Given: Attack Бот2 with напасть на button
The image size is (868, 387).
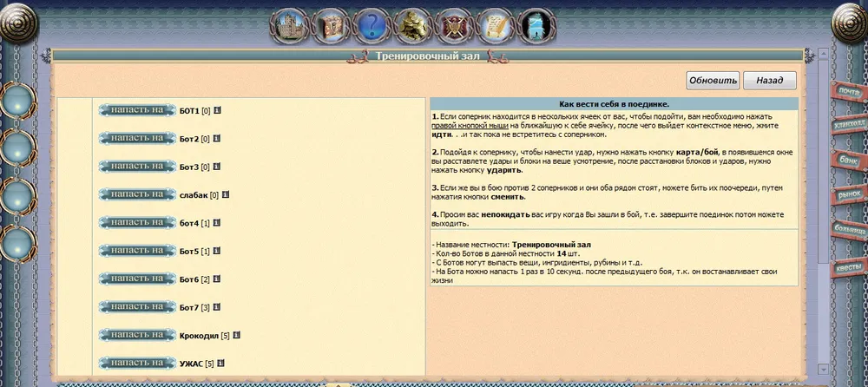Looking at the screenshot, I should tap(137, 139).
